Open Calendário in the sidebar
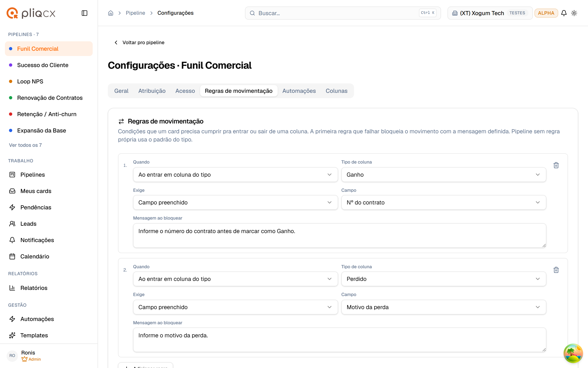 pos(49,256)
